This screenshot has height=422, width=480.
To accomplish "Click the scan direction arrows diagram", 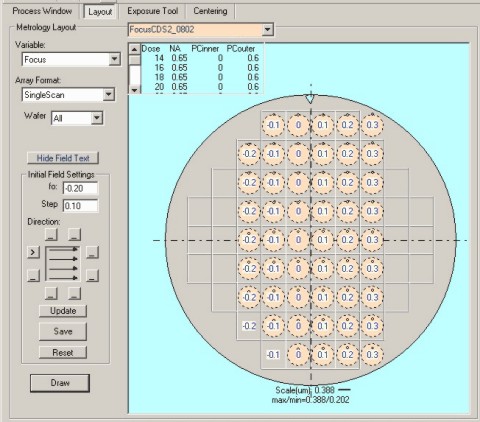I will pyautogui.click(x=63, y=264).
